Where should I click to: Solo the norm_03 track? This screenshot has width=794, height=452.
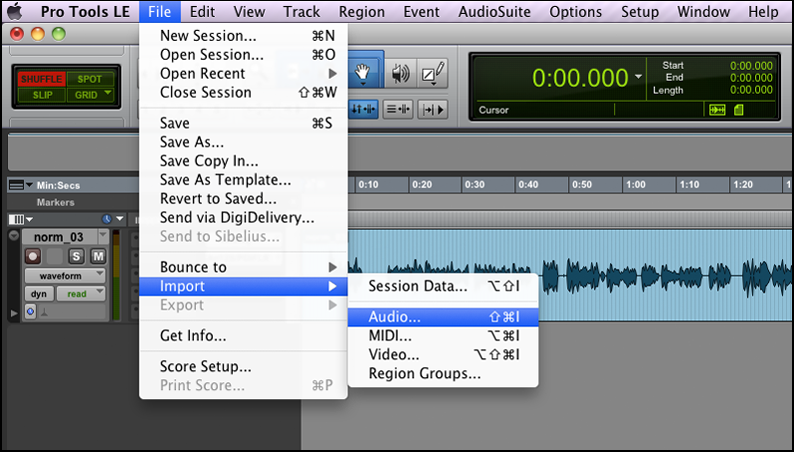(x=77, y=257)
